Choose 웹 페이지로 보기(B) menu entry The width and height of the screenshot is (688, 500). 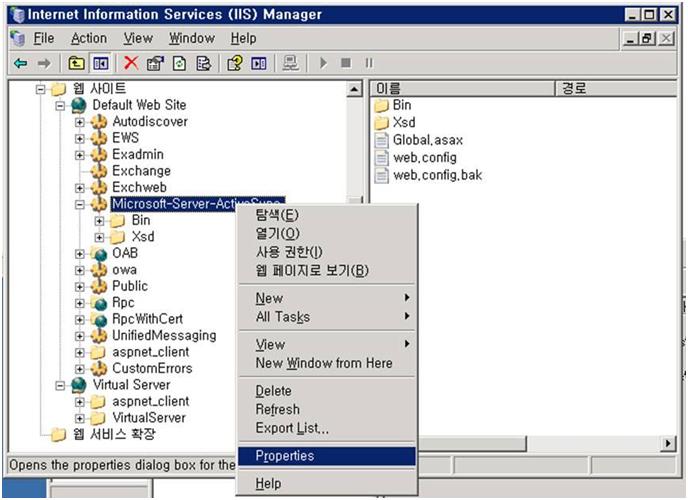(x=327, y=271)
